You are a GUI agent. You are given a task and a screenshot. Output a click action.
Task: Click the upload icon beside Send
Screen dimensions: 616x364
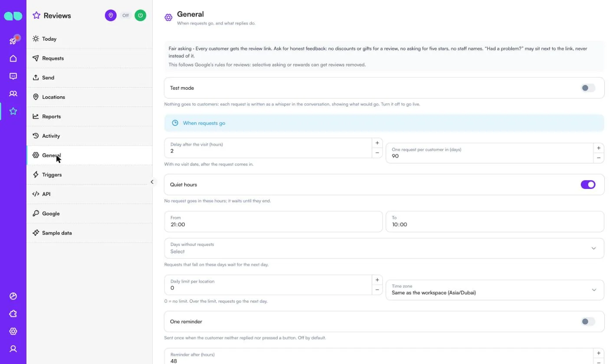click(36, 78)
